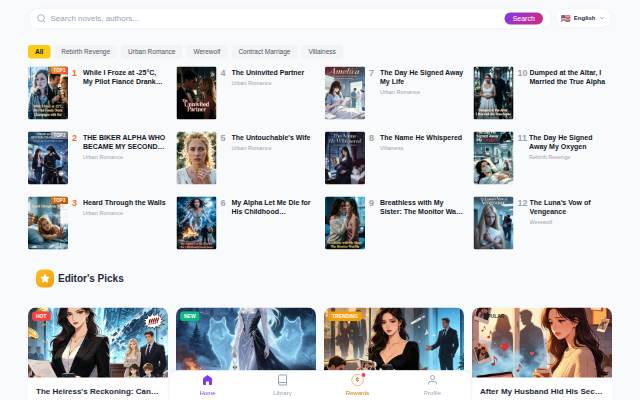This screenshot has width=640, height=400.
Task: Open cover of While I Froze at -25°C
Action: click(x=48, y=93)
